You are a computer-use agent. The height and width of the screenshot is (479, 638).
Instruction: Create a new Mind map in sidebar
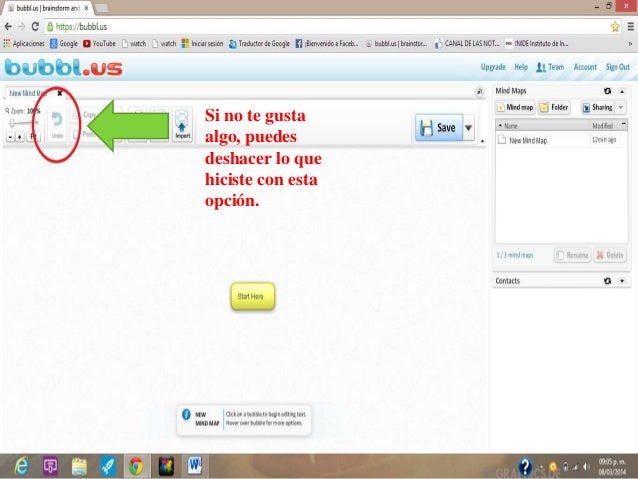[x=515, y=107]
